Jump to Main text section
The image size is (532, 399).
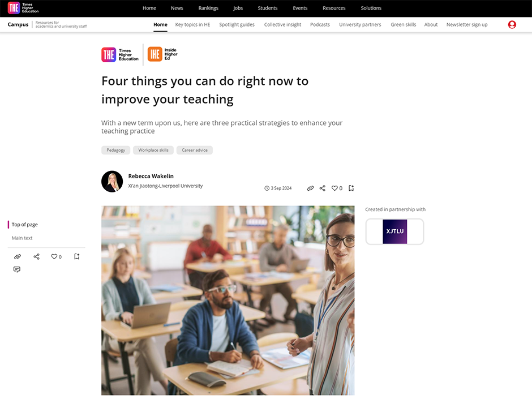coord(22,238)
